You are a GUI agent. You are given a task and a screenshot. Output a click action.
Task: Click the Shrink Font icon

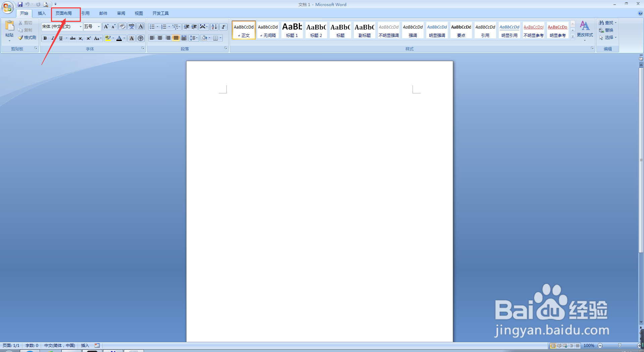[113, 27]
